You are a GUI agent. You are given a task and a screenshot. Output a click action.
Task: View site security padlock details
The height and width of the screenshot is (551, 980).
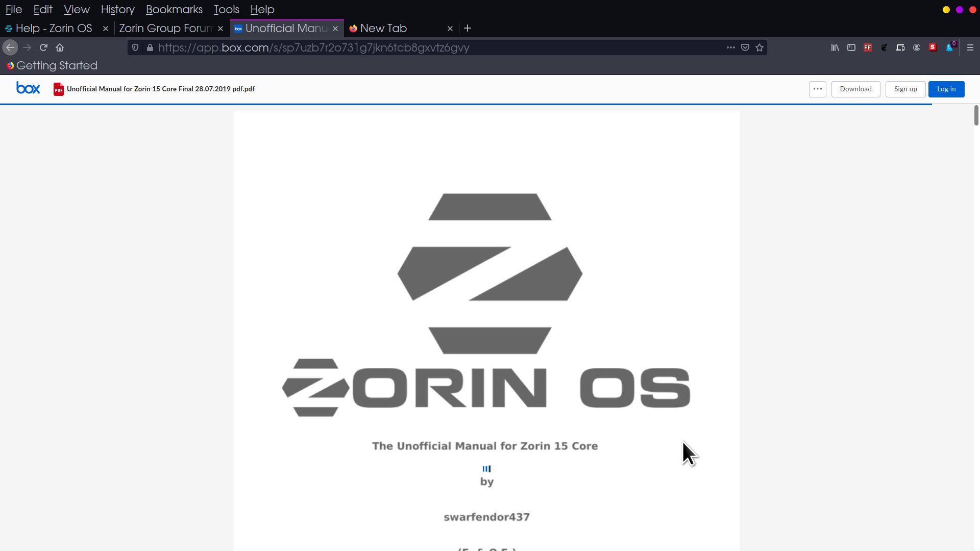[150, 47]
